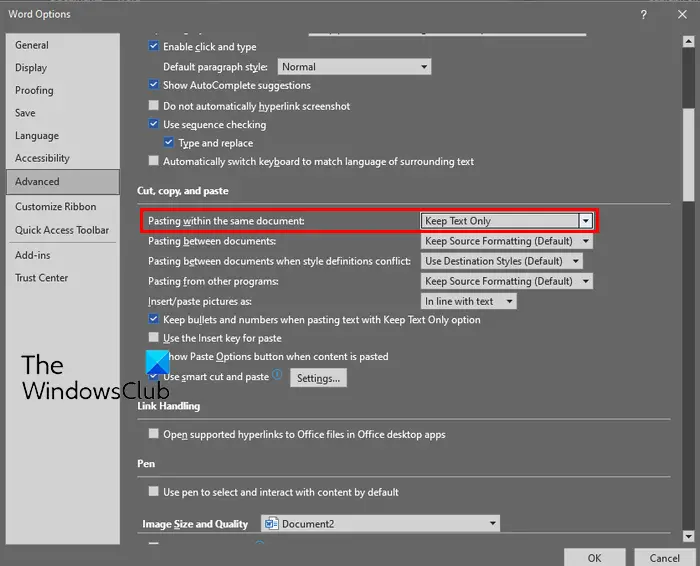Open Trust Center options
700x566 pixels.
point(63,278)
